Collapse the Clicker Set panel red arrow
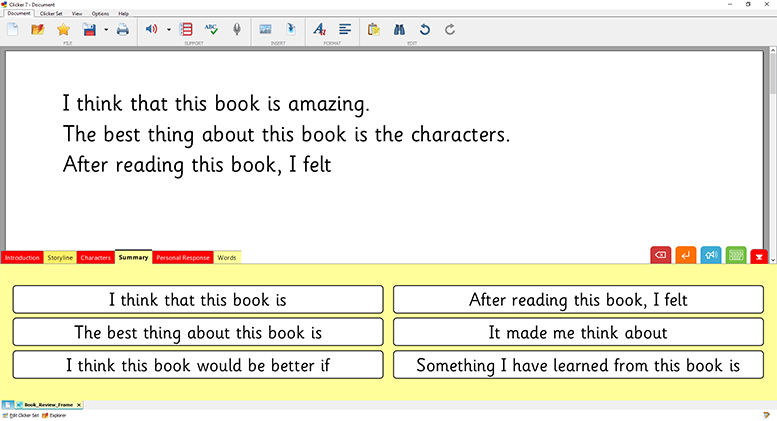This screenshot has width=777, height=421. (x=760, y=256)
